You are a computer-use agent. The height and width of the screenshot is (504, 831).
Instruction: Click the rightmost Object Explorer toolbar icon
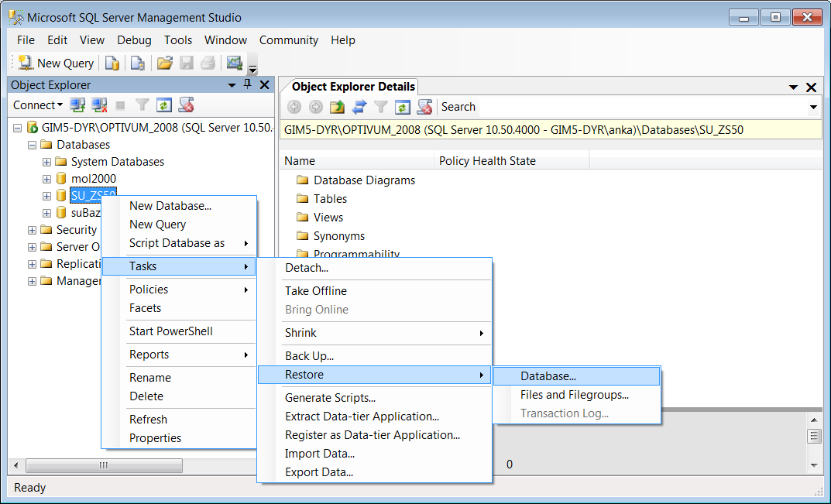[186, 105]
